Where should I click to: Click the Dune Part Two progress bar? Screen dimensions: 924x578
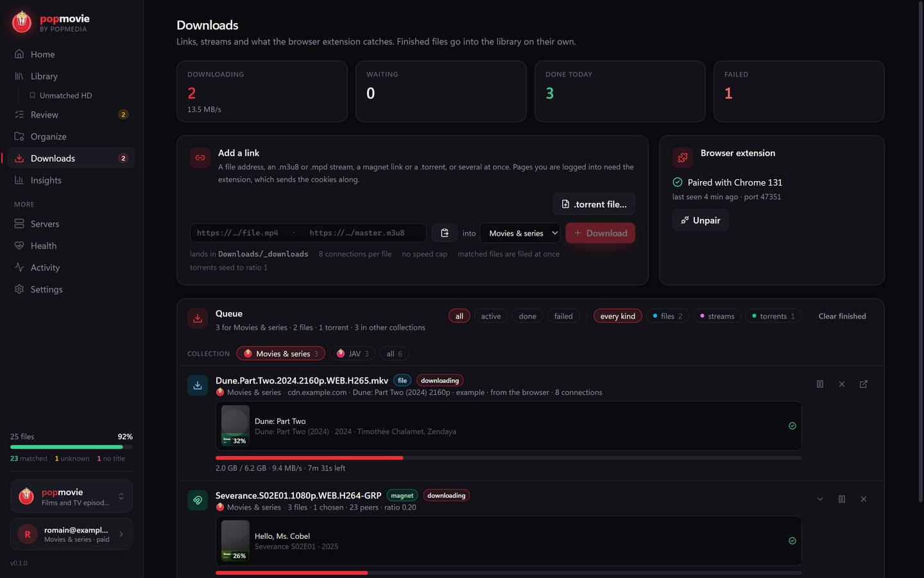pyautogui.click(x=509, y=458)
